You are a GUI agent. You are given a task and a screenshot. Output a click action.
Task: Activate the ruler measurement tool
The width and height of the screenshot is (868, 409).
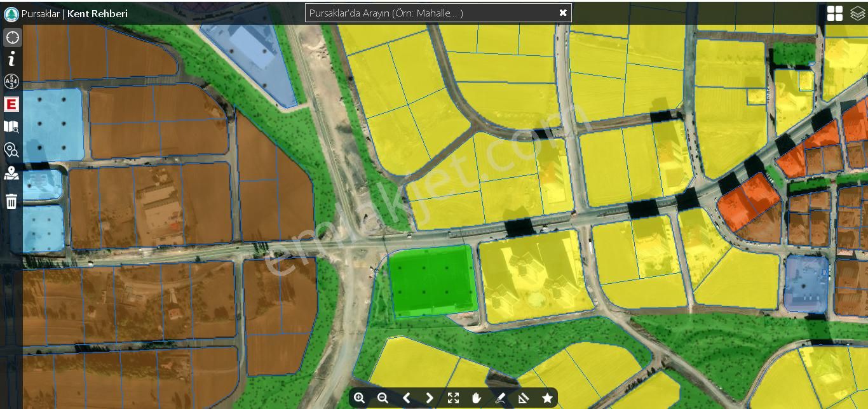[x=524, y=398]
